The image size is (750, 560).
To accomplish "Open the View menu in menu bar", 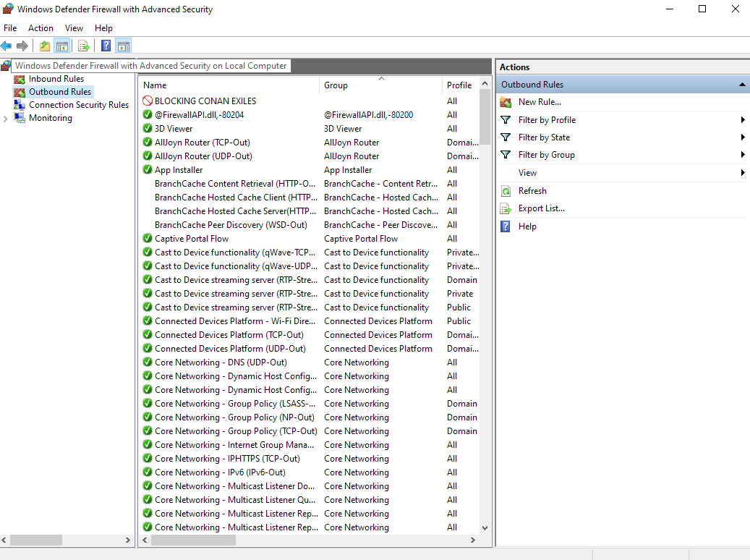I will coord(74,28).
